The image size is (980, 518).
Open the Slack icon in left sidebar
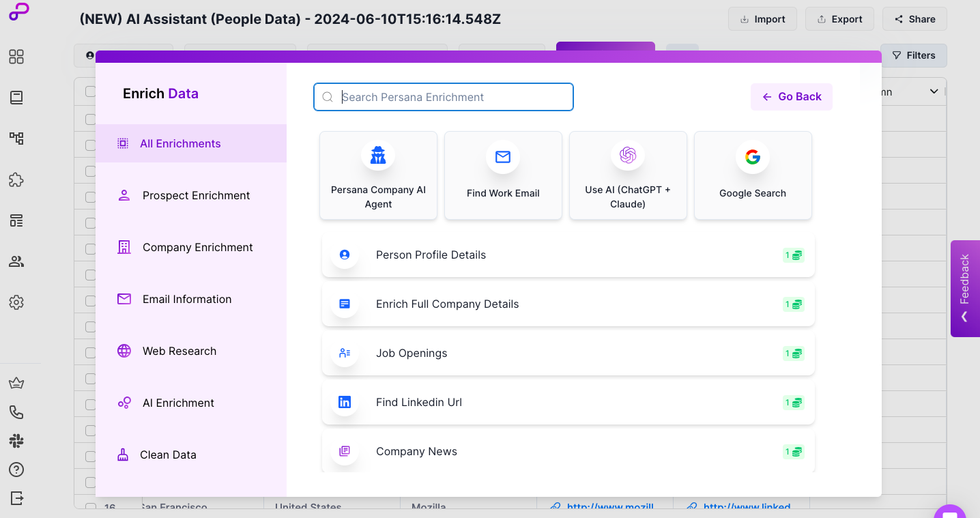(x=16, y=441)
